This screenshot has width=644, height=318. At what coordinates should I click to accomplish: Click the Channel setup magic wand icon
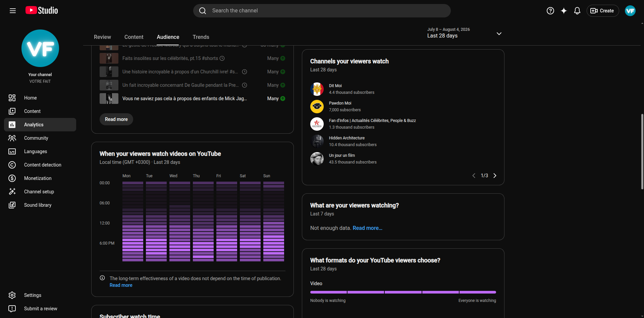coord(12,192)
